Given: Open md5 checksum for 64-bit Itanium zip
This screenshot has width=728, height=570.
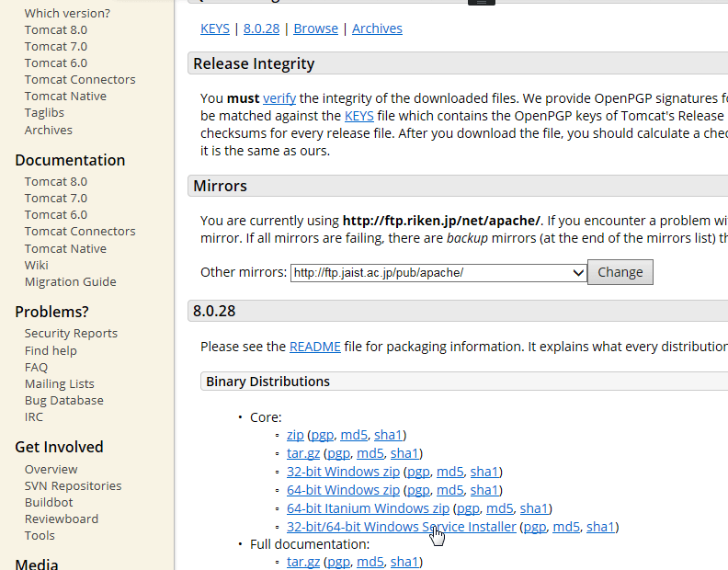Looking at the screenshot, I should coord(499,508).
